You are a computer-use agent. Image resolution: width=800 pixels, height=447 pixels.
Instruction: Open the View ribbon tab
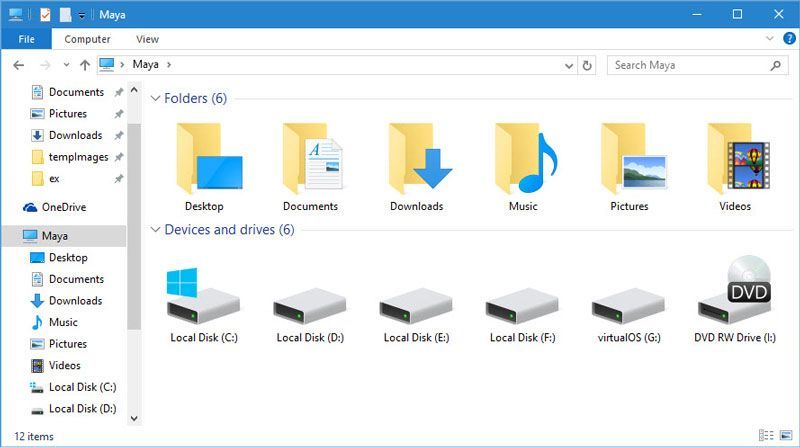point(147,39)
